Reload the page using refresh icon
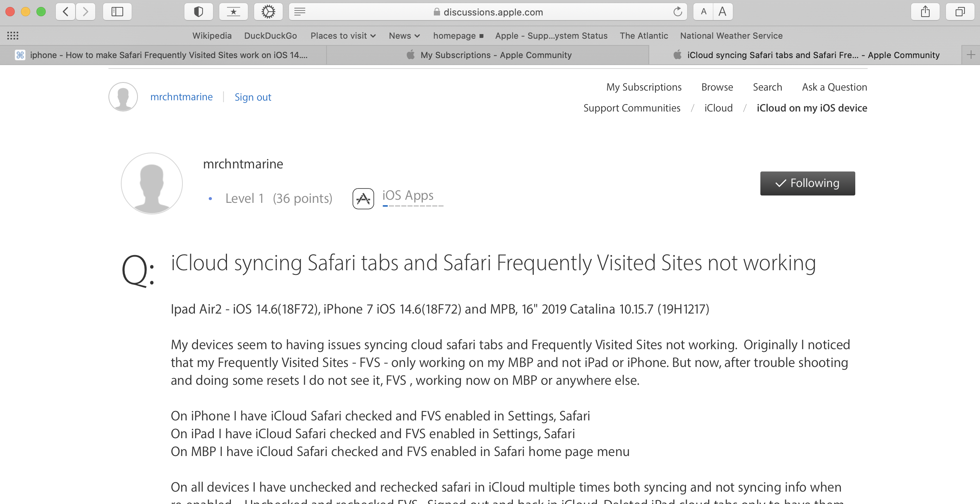This screenshot has width=980, height=504. 677,12
